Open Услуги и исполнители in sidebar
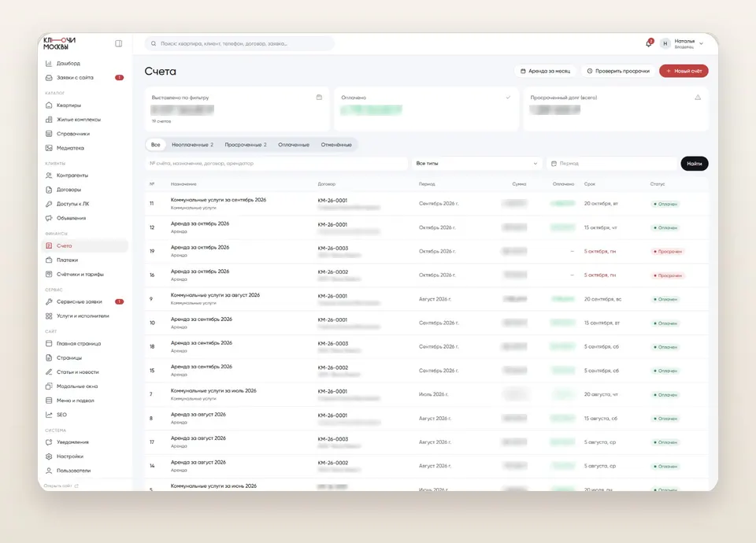The height and width of the screenshot is (543, 756). 84,316
